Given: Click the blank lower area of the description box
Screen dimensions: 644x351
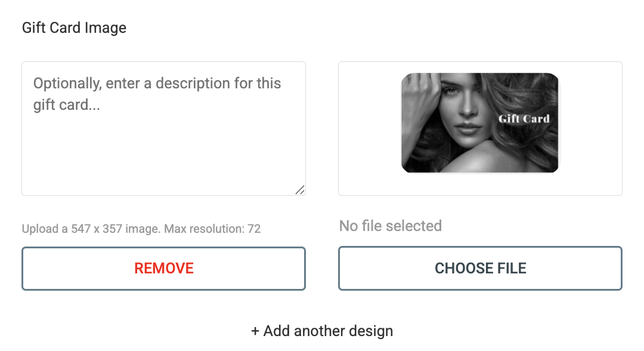Looking at the screenshot, I should 163,156.
